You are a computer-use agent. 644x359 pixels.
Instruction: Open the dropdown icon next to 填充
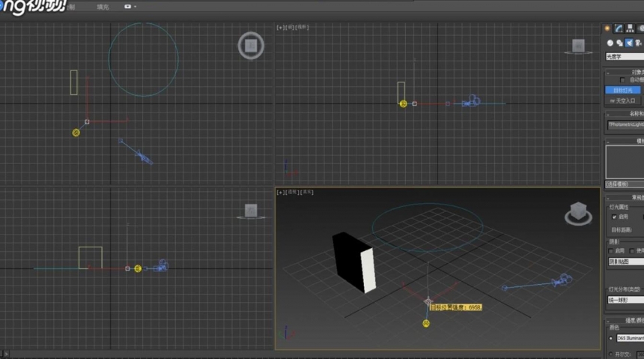point(130,7)
